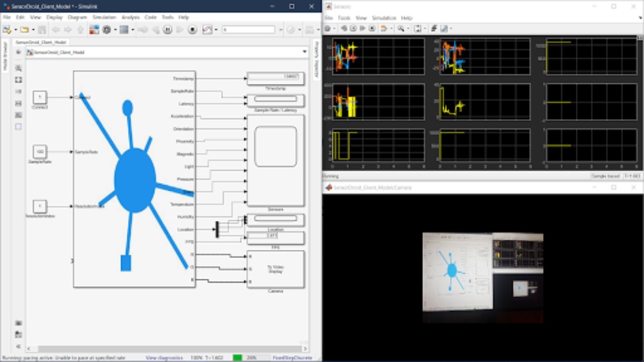
Task: Click Fit to View in canvas palette
Action: pos(19,80)
